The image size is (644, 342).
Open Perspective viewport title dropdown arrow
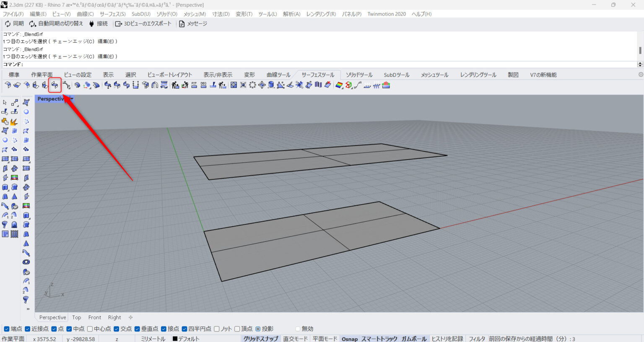click(x=72, y=99)
